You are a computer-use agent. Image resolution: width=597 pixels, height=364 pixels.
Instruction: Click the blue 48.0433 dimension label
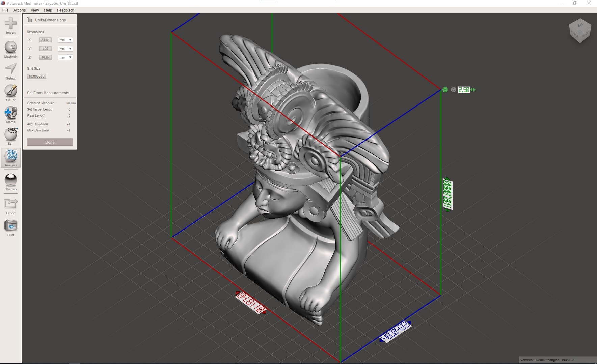[395, 332]
